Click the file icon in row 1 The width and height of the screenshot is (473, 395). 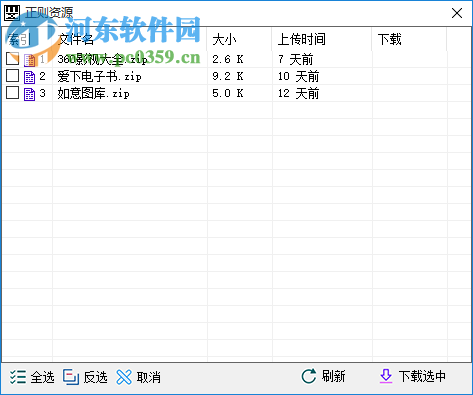[29, 60]
